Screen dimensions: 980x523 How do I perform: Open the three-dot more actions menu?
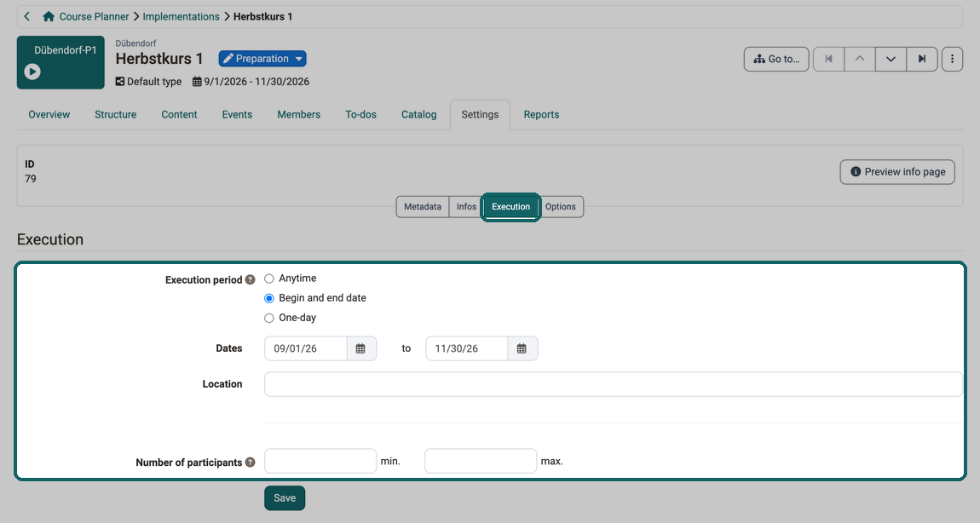pyautogui.click(x=952, y=59)
